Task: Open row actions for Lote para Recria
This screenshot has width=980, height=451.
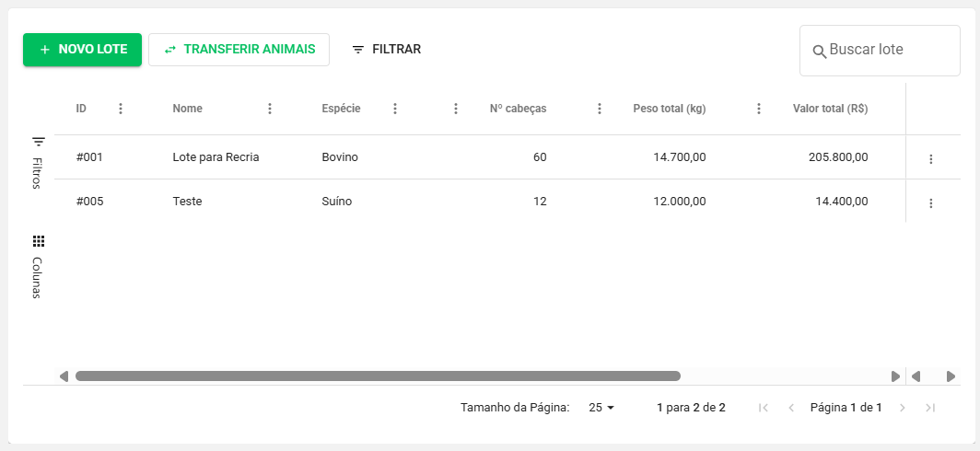Action: click(x=930, y=159)
